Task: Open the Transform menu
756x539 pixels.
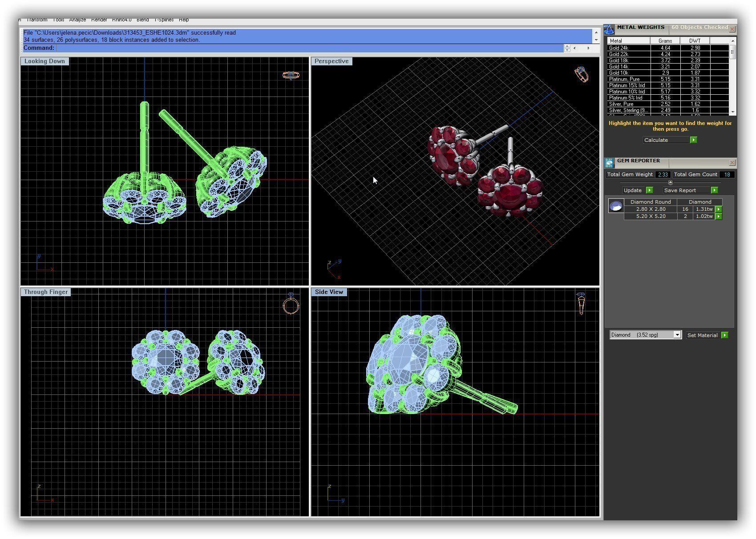Action: click(37, 20)
